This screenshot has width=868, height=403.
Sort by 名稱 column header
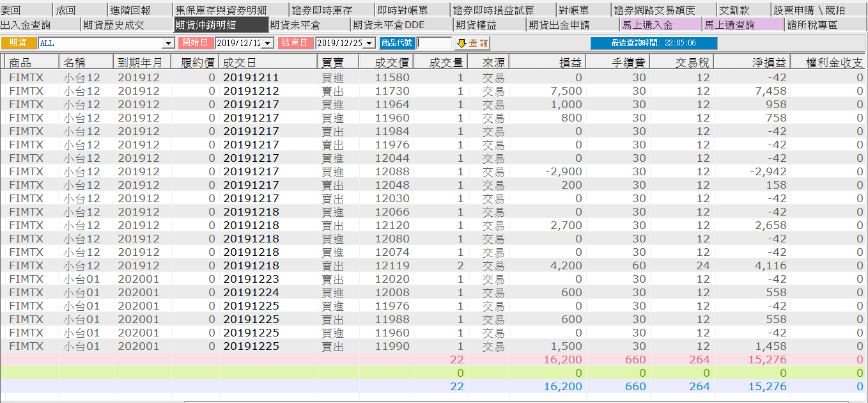[87, 62]
